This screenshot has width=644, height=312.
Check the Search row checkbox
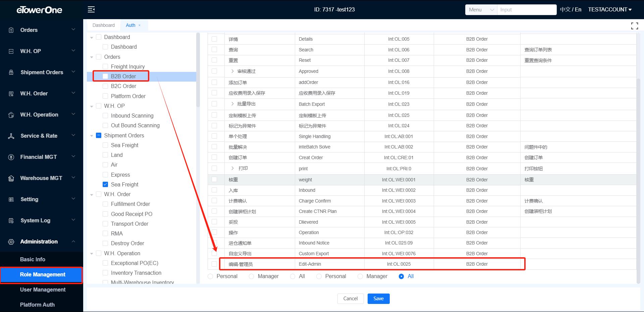[214, 49]
